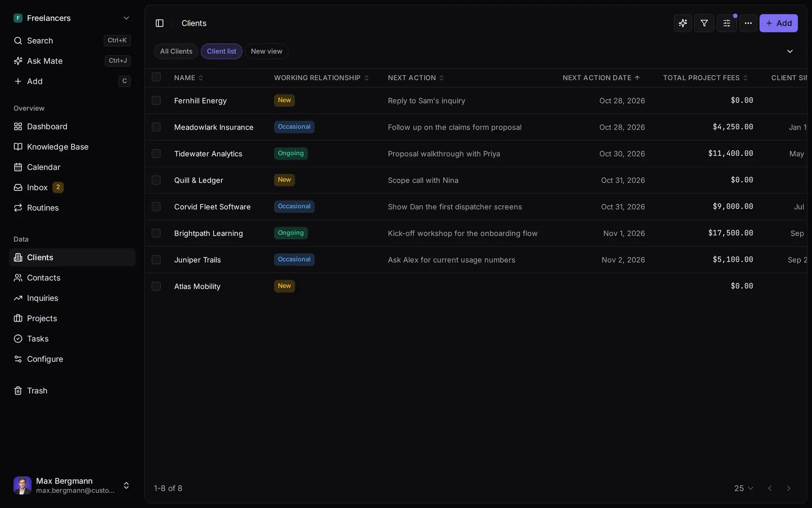This screenshot has width=812, height=508.
Task: Switch to the All Clients view tab
Action: click(x=176, y=51)
